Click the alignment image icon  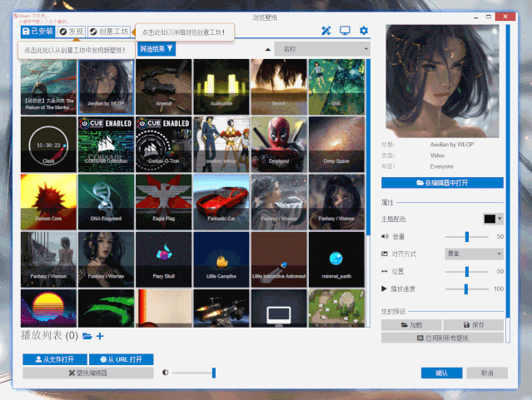pos(385,254)
